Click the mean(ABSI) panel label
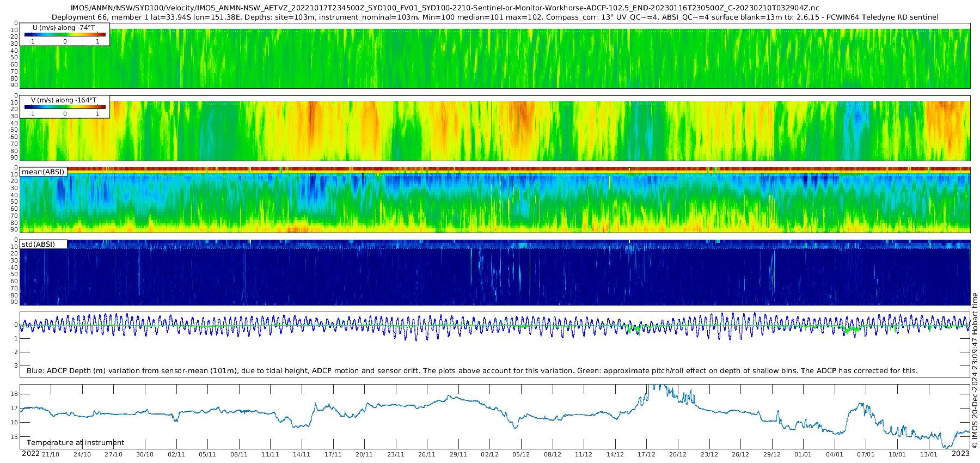The width and height of the screenshot is (980, 463). tap(43, 172)
